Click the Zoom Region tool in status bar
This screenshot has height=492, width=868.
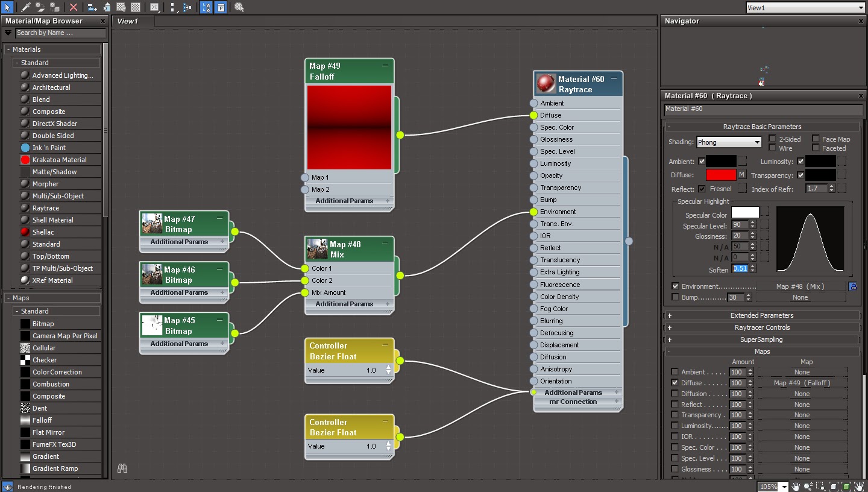[821, 486]
